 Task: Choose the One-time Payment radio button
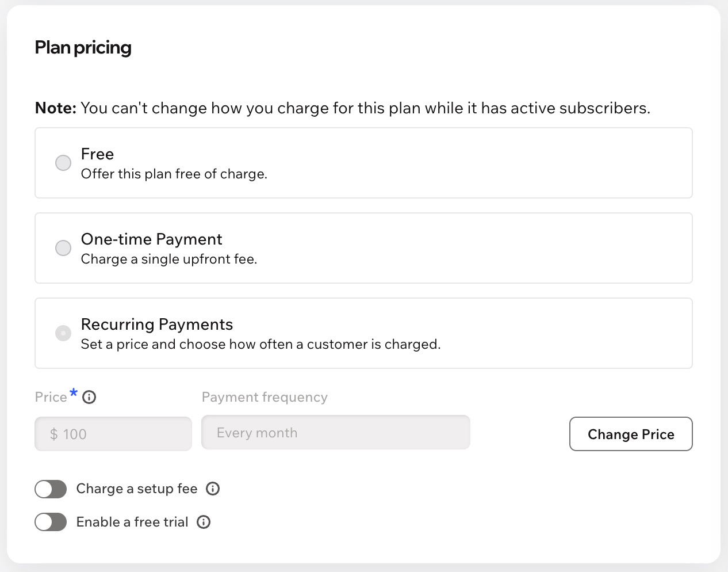point(63,248)
